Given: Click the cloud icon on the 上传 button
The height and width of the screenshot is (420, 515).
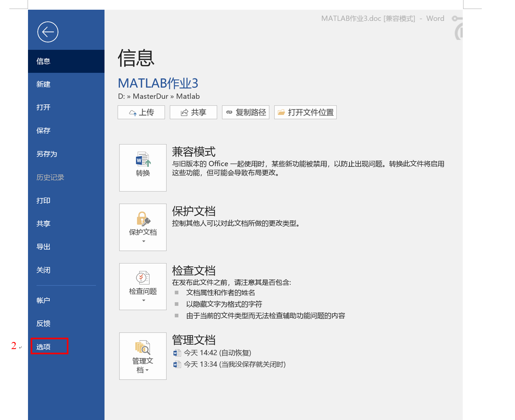Looking at the screenshot, I should (x=133, y=112).
